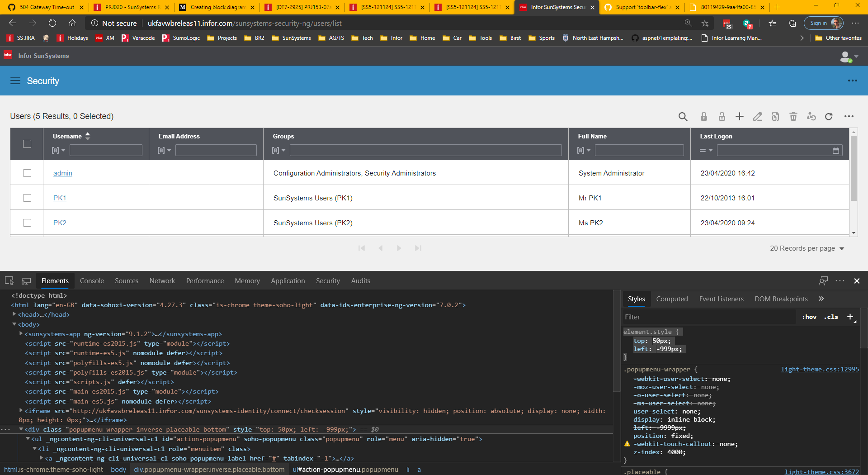Switch to the Console tab in DevTools
Viewport: 868px width, 475px height.
click(x=92, y=281)
